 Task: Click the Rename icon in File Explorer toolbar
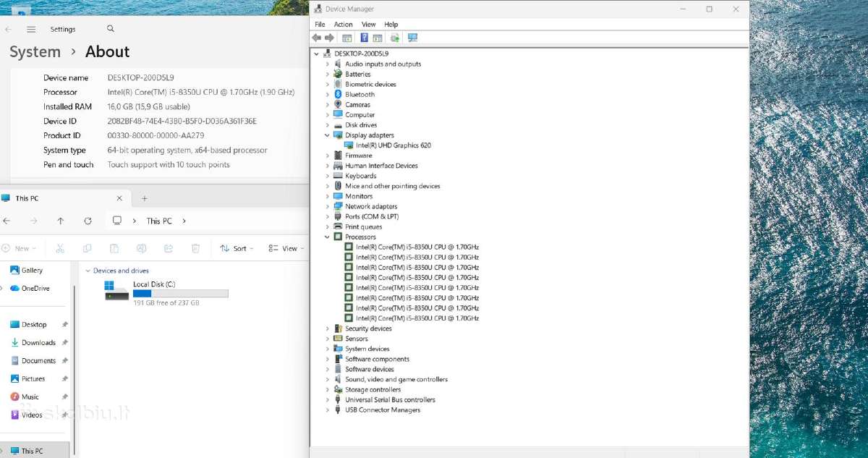pos(142,248)
